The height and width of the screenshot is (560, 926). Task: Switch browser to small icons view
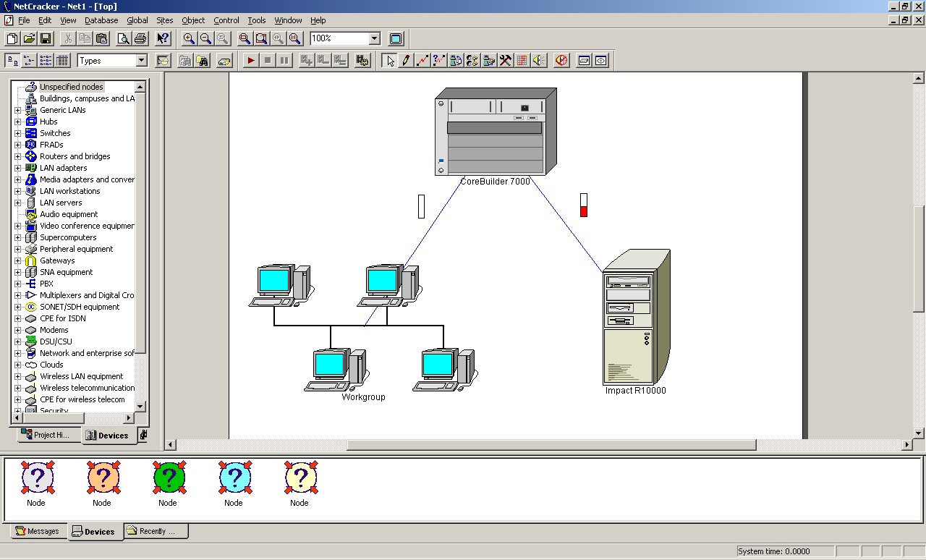(x=29, y=61)
